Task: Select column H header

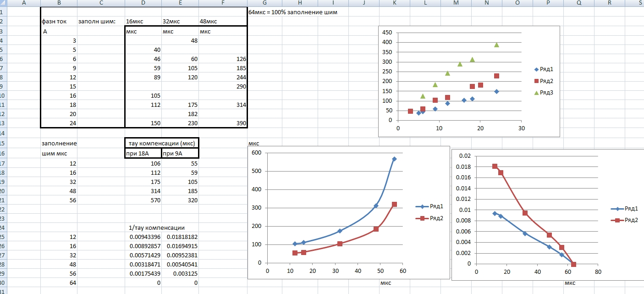Action: 300,3
